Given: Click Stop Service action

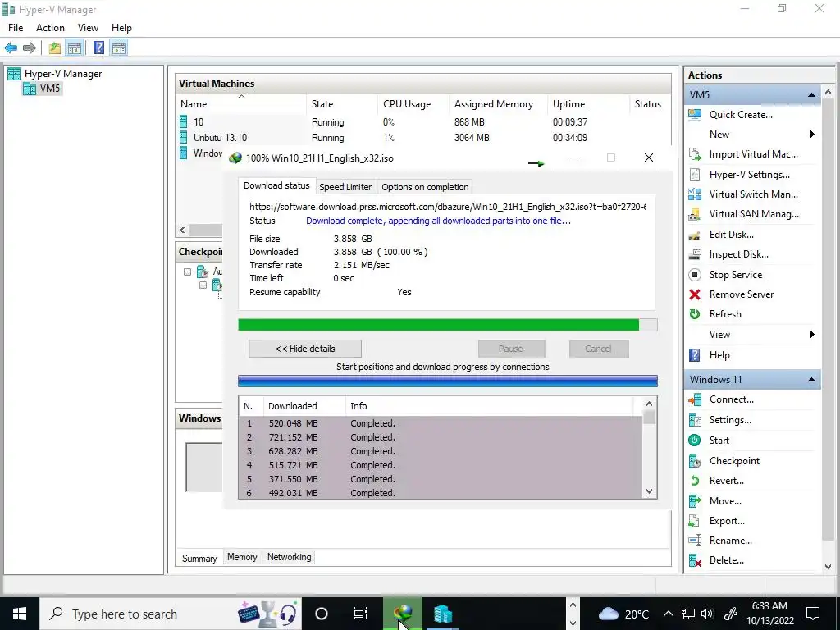Looking at the screenshot, I should click(x=736, y=275).
